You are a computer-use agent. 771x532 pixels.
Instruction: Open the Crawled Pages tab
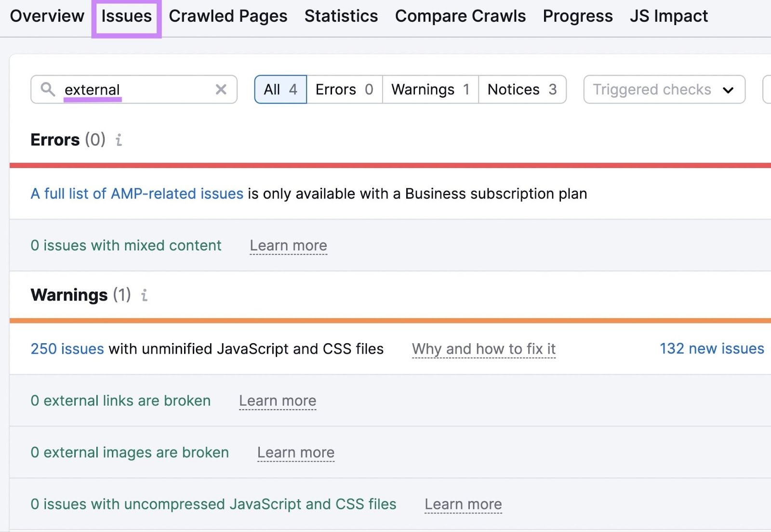click(x=228, y=16)
